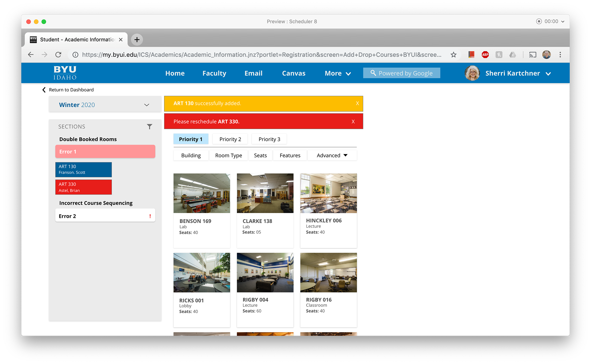
Task: Click the record indicator icon in title bar
Action: pyautogui.click(x=539, y=22)
